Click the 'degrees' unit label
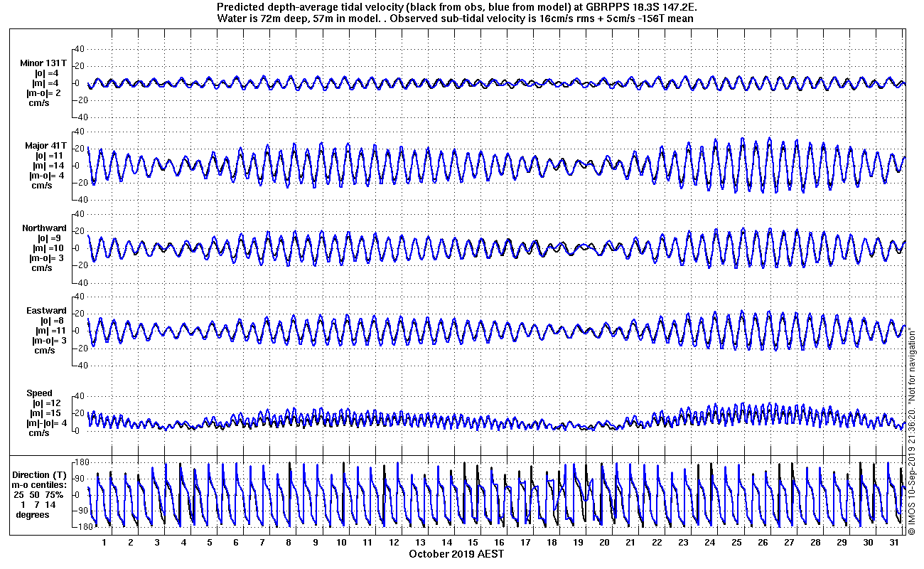Image resolution: width=924 pixels, height=569 pixels. point(33,514)
